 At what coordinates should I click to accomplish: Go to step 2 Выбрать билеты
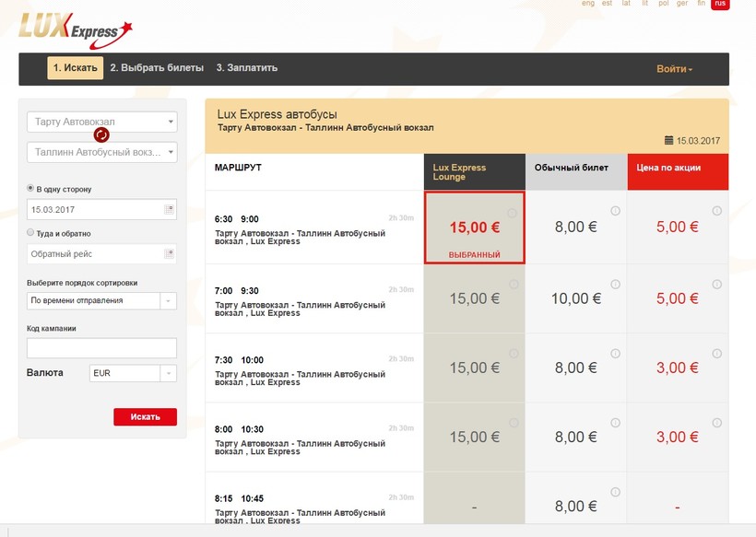[x=156, y=68]
